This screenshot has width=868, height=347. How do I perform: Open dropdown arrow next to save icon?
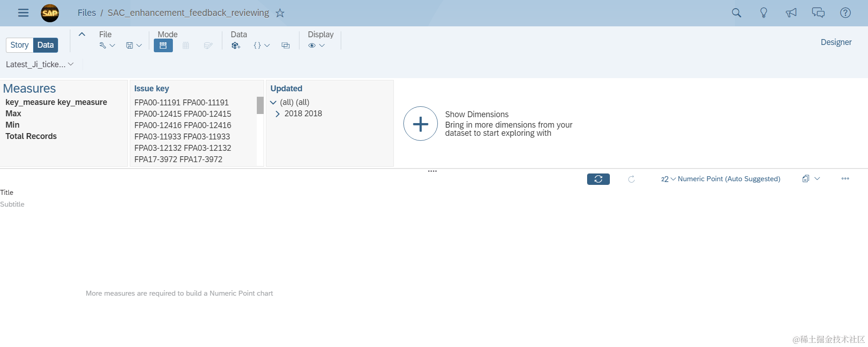(x=139, y=45)
